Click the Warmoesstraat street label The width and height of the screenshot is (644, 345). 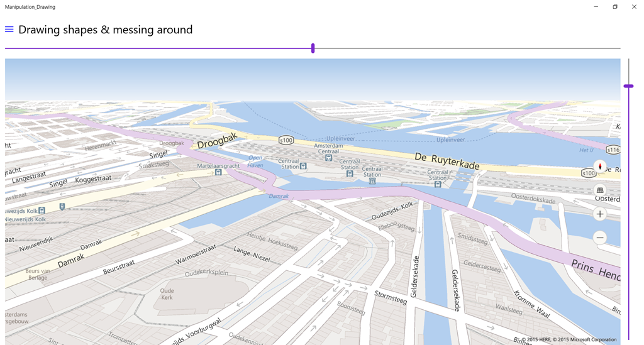point(196,255)
